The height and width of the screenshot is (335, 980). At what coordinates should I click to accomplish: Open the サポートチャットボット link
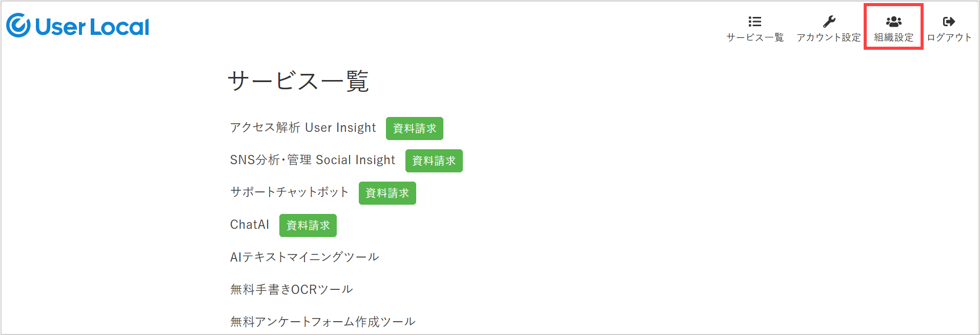point(289,192)
